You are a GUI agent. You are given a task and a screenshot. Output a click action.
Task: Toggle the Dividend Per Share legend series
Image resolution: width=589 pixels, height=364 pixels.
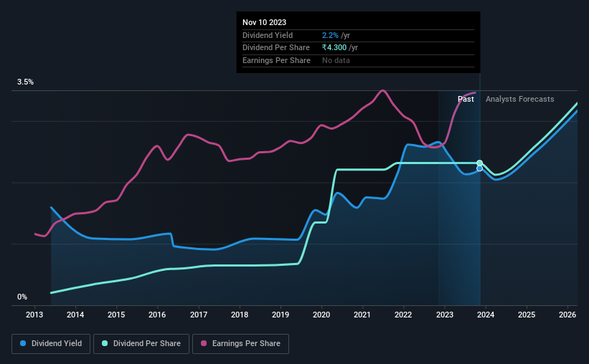[141, 344]
